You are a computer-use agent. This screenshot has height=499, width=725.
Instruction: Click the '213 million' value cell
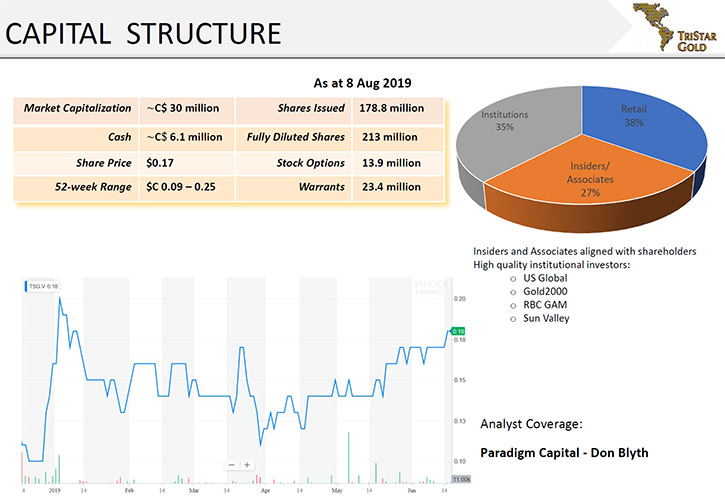pyautogui.click(x=398, y=137)
